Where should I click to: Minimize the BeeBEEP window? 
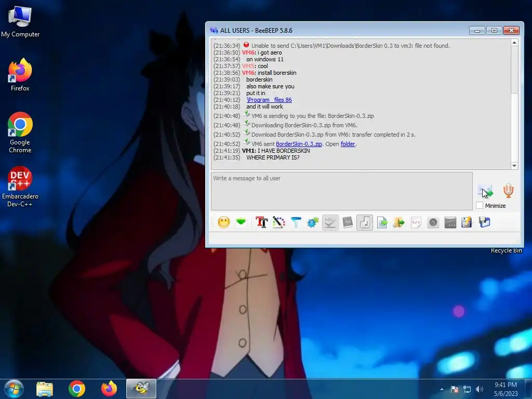[x=477, y=31]
